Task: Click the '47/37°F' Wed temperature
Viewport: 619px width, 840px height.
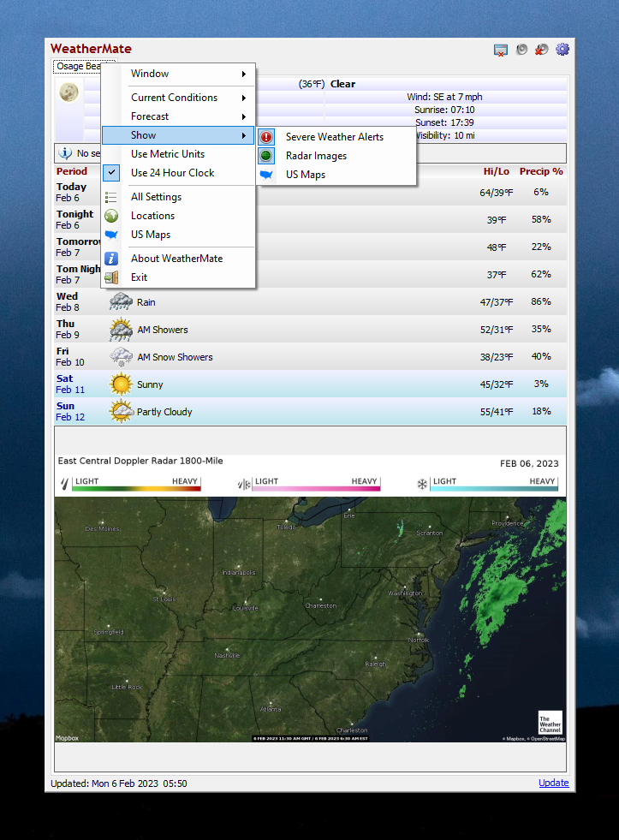Action: [496, 302]
